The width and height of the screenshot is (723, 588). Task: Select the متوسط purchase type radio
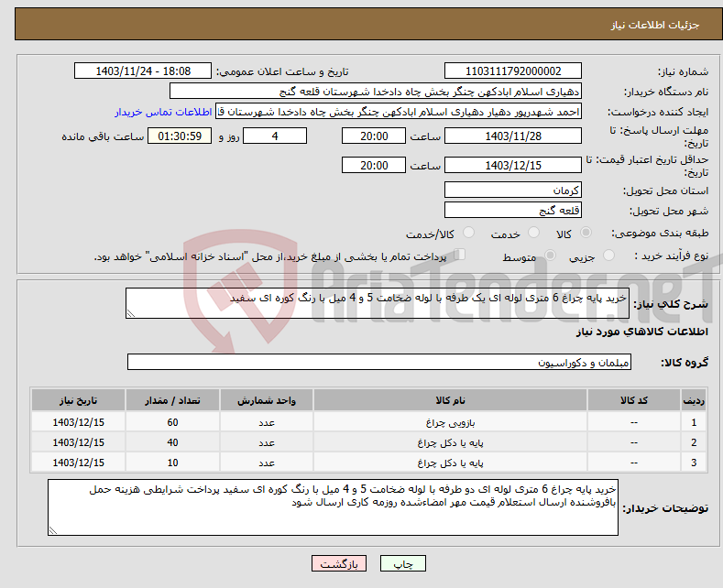pos(550,256)
